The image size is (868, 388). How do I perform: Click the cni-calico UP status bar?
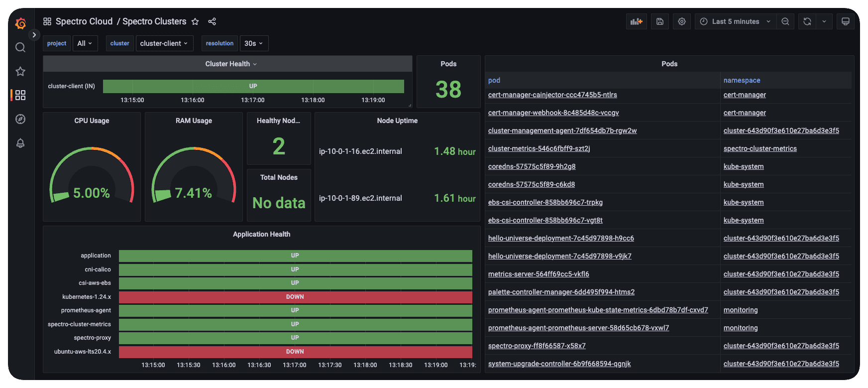click(295, 269)
